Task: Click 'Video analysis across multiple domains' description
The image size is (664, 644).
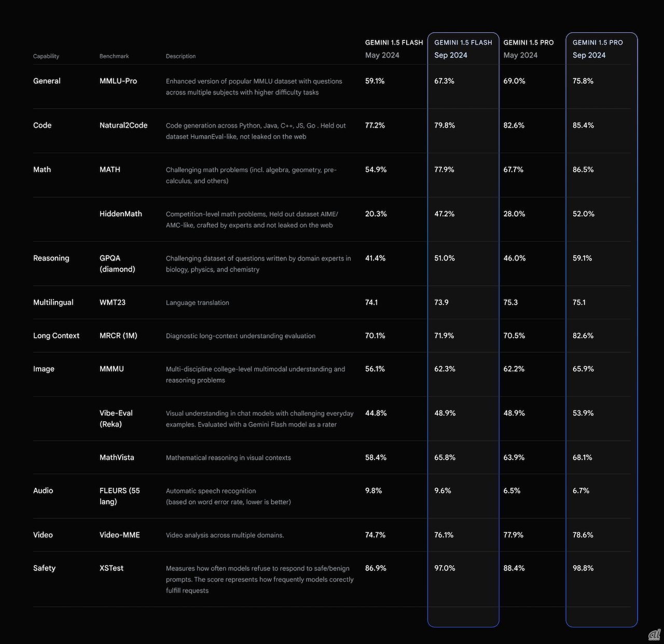Action: (x=225, y=535)
